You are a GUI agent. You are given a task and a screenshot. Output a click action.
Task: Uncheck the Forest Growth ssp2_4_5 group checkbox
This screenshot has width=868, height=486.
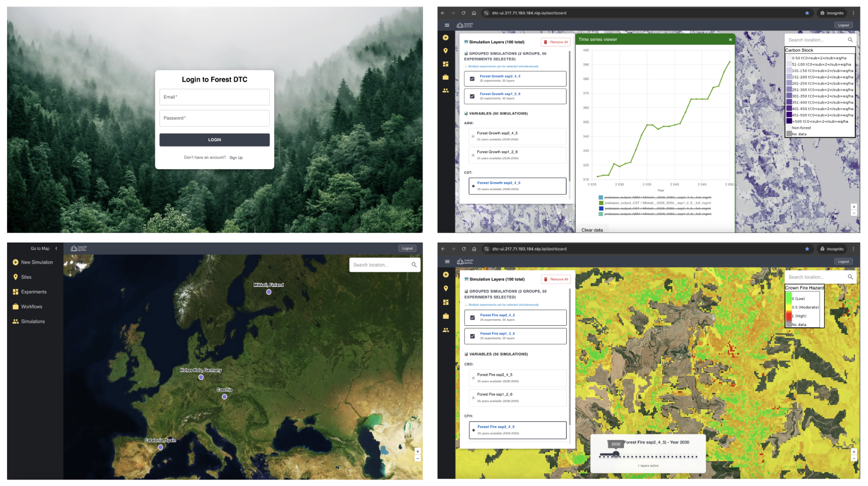point(472,79)
